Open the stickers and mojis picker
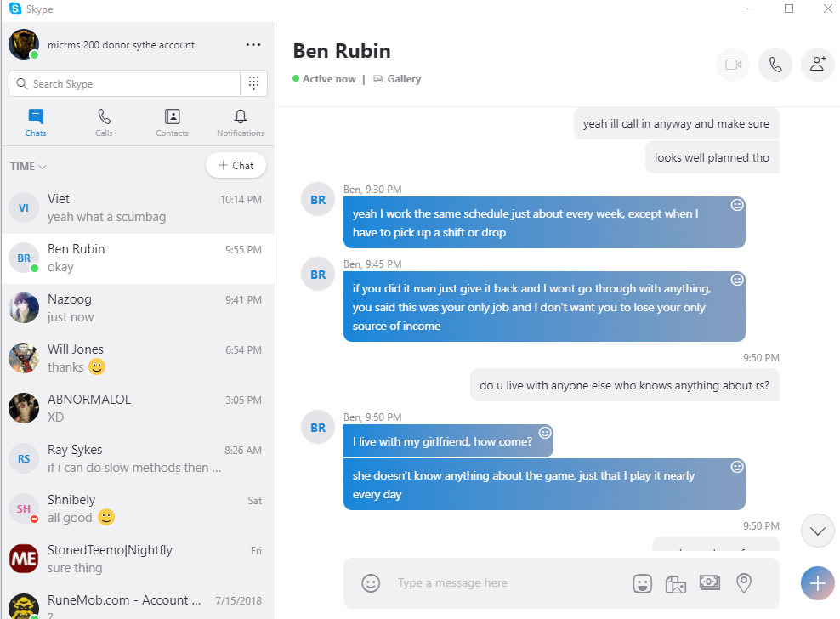The height and width of the screenshot is (619, 840). (x=642, y=583)
